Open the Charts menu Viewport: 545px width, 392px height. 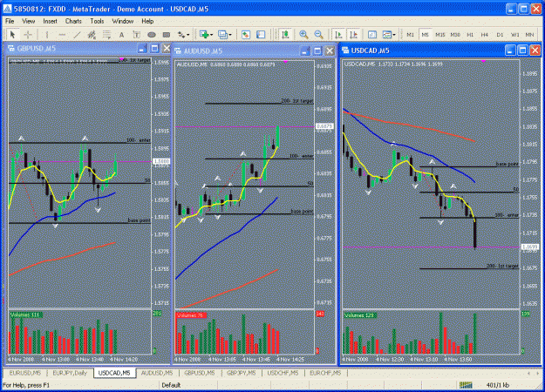pos(73,21)
